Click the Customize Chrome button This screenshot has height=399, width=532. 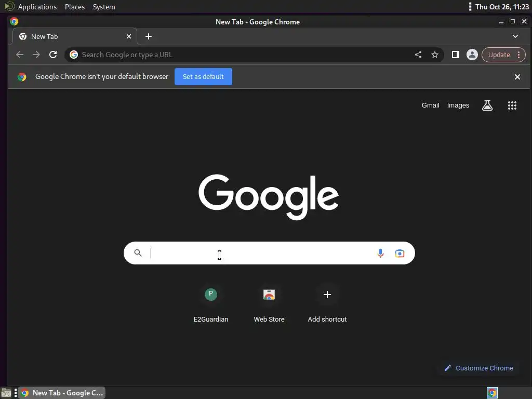(479, 368)
